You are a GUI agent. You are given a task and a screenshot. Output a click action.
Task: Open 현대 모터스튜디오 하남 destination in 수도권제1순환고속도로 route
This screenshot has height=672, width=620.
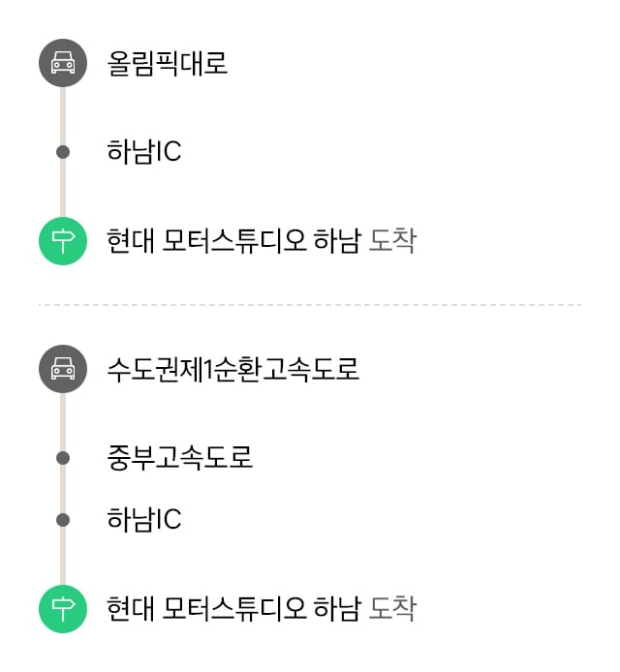(x=233, y=609)
